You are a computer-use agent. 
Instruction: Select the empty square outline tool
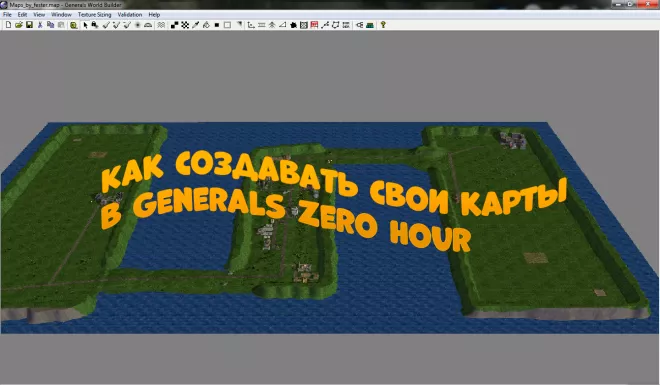(x=227, y=25)
